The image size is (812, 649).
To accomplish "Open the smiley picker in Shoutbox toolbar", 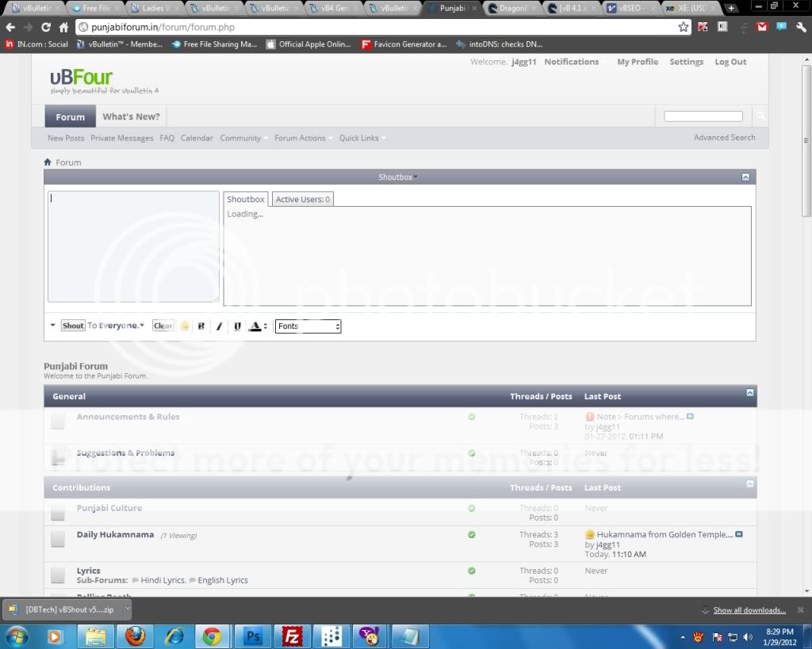I will pos(184,326).
